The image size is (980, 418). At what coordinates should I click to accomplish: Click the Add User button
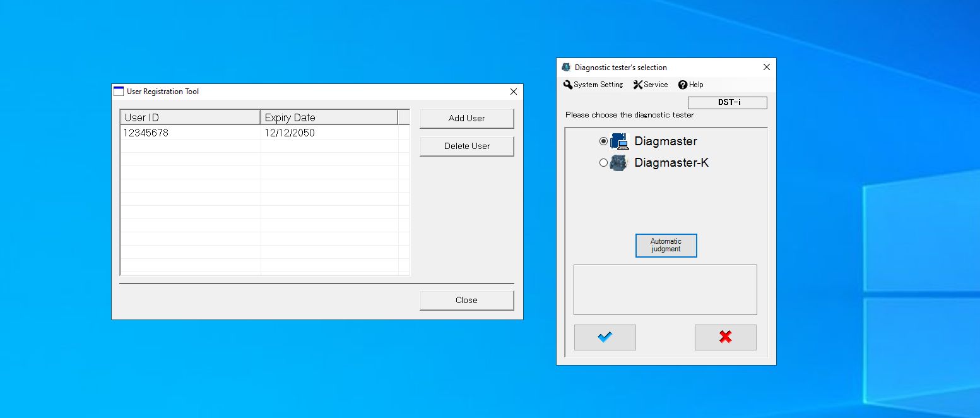coord(467,118)
